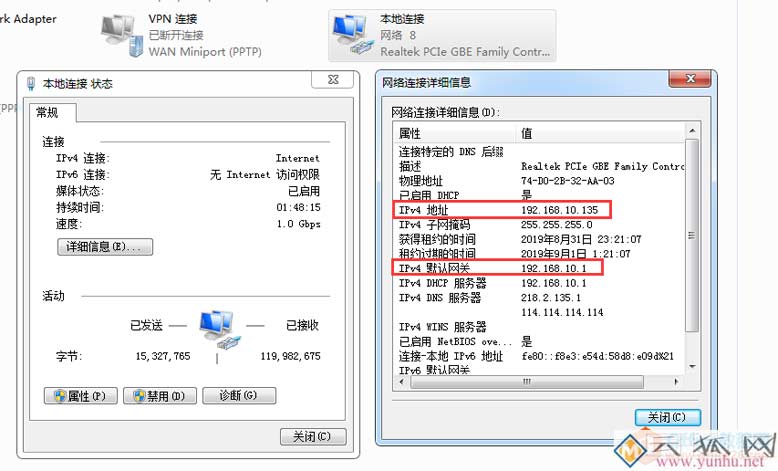
Task: Select the IPv4 DNS 服务器 218.2.135.1 row
Action: click(x=540, y=298)
